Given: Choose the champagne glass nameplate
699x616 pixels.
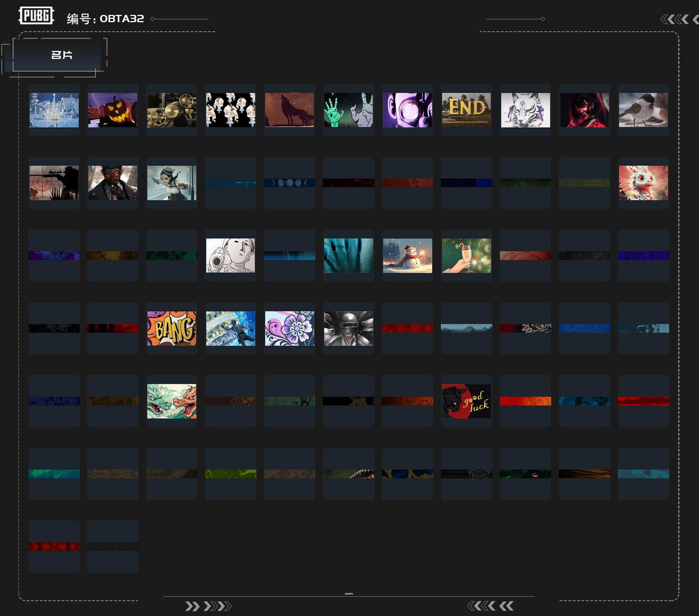Looking at the screenshot, I should pos(467,255).
